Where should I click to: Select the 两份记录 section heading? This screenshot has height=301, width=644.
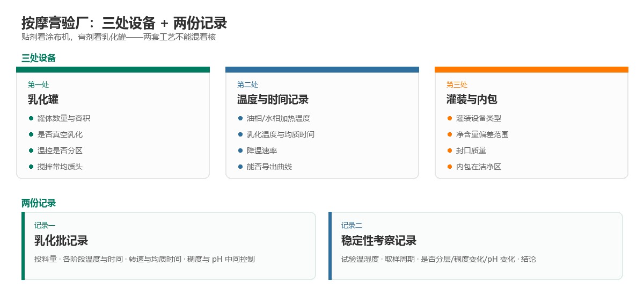[39, 203]
